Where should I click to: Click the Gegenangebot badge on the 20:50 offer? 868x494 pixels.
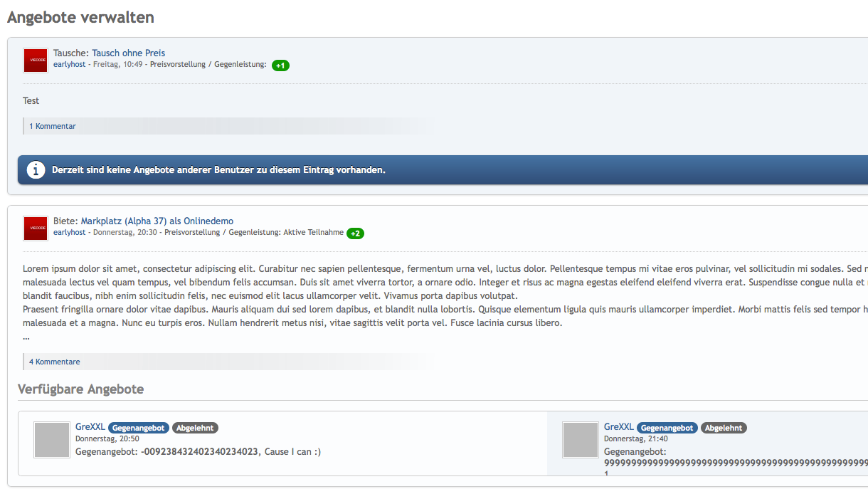point(139,428)
